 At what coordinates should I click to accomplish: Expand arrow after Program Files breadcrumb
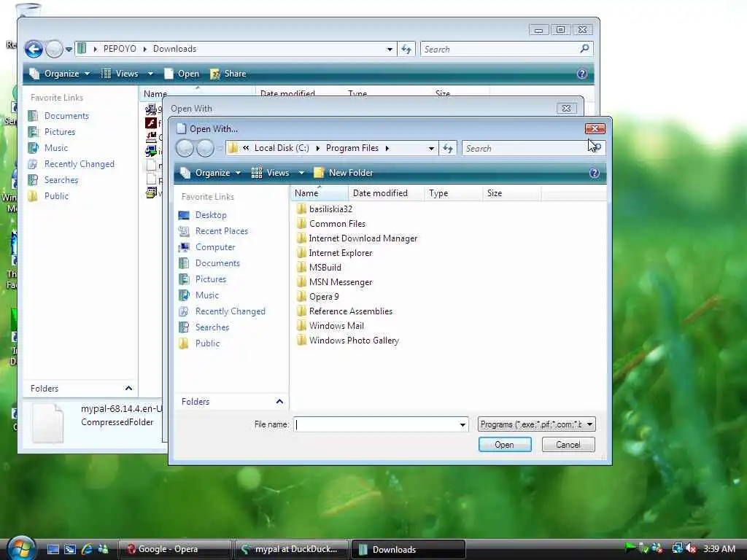387,149
